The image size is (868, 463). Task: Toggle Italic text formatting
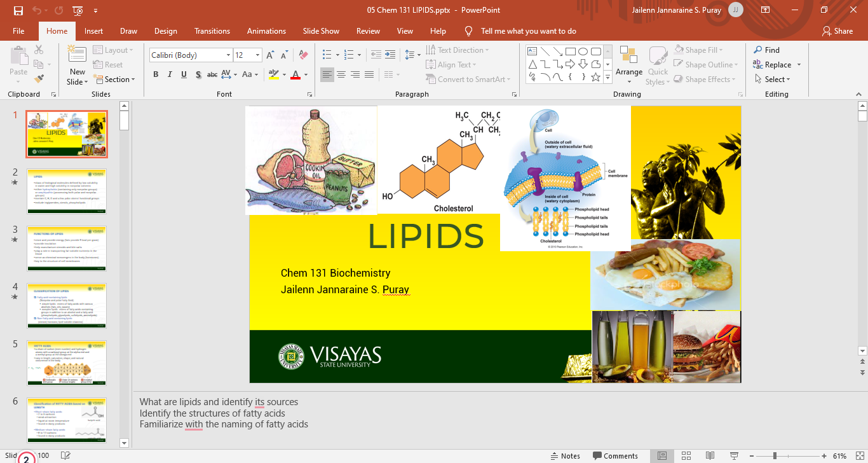pos(170,75)
